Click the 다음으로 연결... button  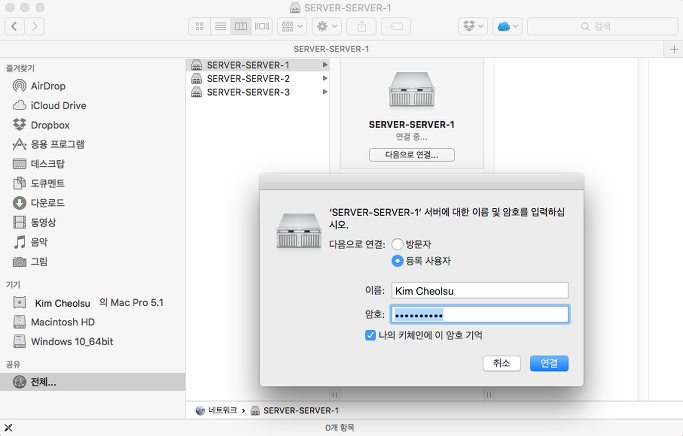(412, 155)
